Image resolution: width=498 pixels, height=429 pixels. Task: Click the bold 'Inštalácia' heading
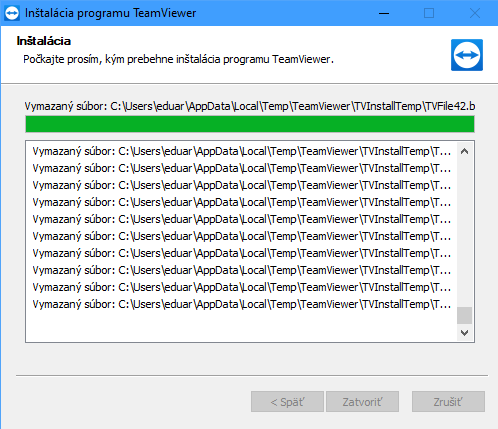[44, 41]
